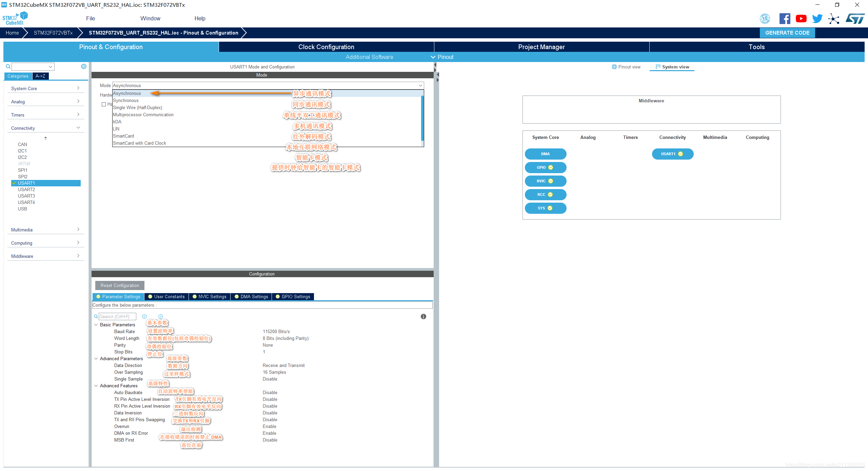Open the ST Twitter icon
This screenshot has width=868, height=471.
pos(817,19)
